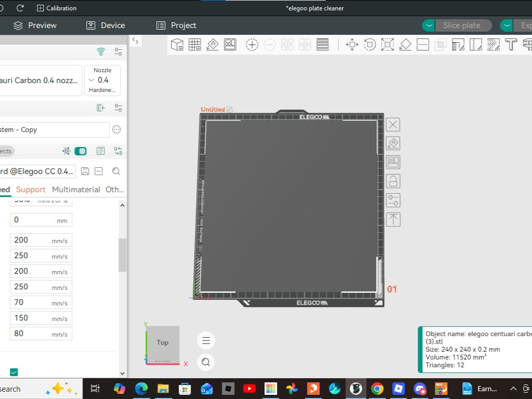This screenshot has height=399, width=532.
Task: Select the Lay on face tool
Action: coord(405,45)
